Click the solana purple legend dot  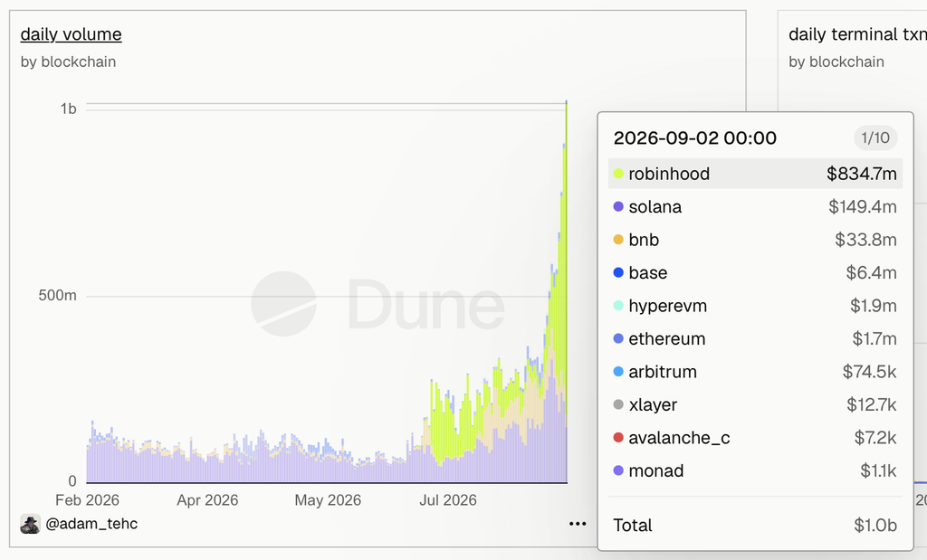pos(618,207)
